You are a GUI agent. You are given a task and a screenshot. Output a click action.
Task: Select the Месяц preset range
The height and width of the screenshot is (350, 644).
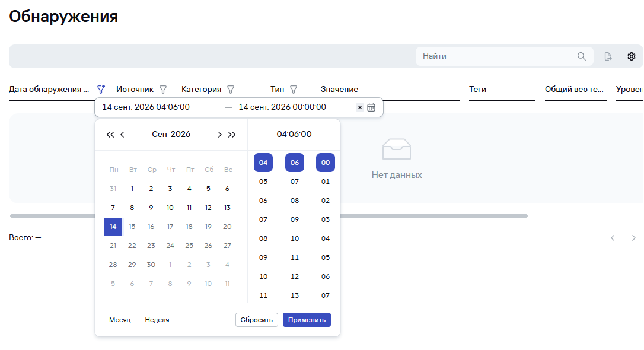click(x=120, y=320)
